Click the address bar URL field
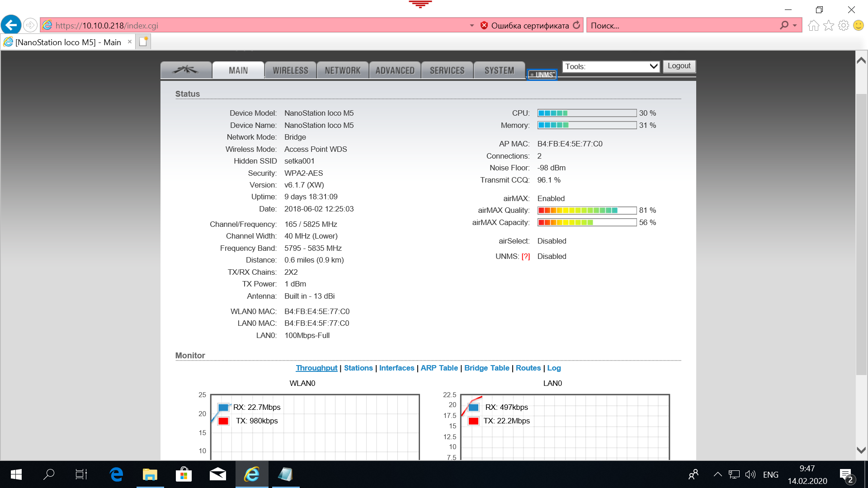This screenshot has height=488, width=868. coord(253,25)
